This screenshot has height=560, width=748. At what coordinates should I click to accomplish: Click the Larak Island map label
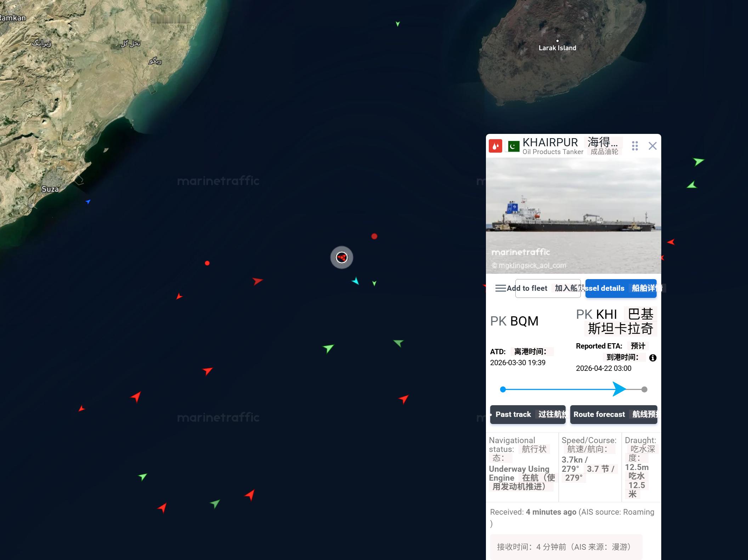557,48
